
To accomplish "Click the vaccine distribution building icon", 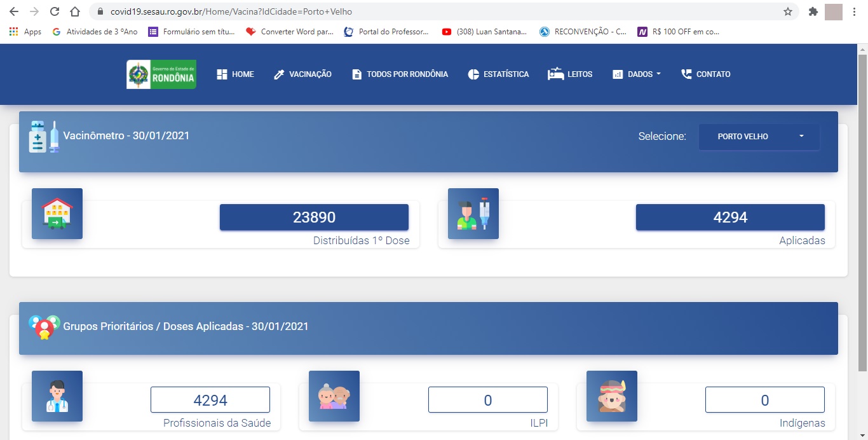I will [57, 214].
